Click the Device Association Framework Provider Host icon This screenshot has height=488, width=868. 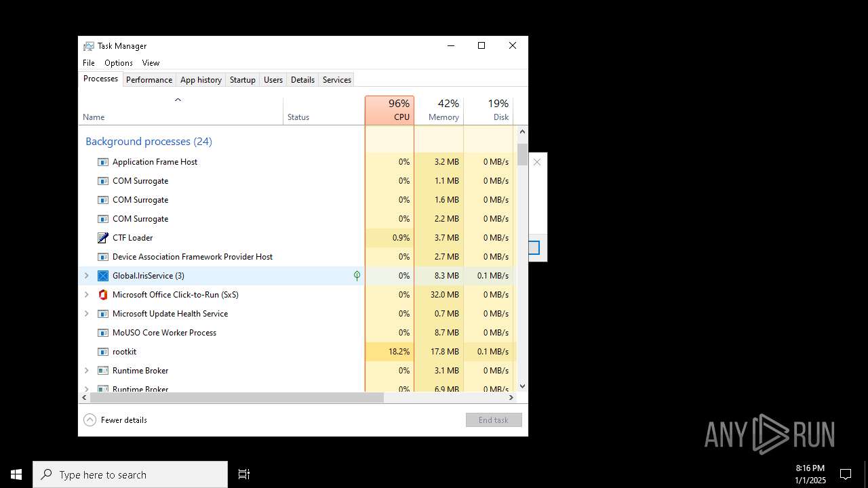[x=103, y=257]
